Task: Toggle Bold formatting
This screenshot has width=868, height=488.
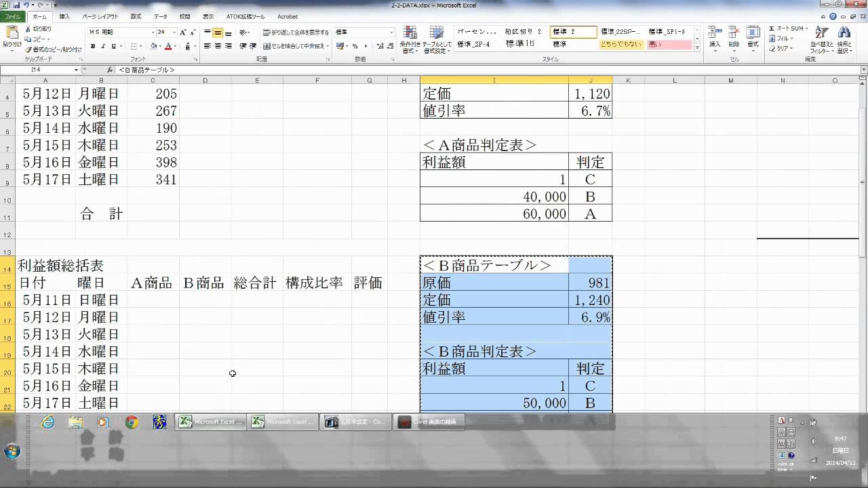Action: coord(93,46)
